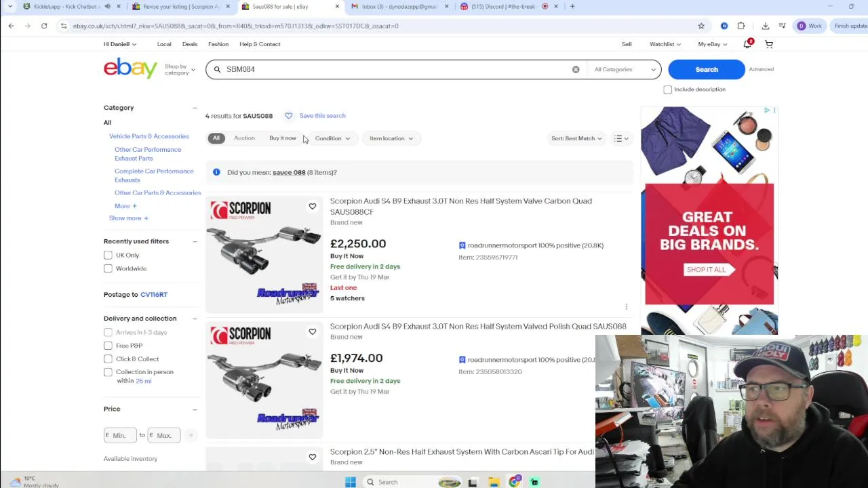Screen dimensions: 868x488
Task: Reload the page in the browser
Action: click(44, 26)
